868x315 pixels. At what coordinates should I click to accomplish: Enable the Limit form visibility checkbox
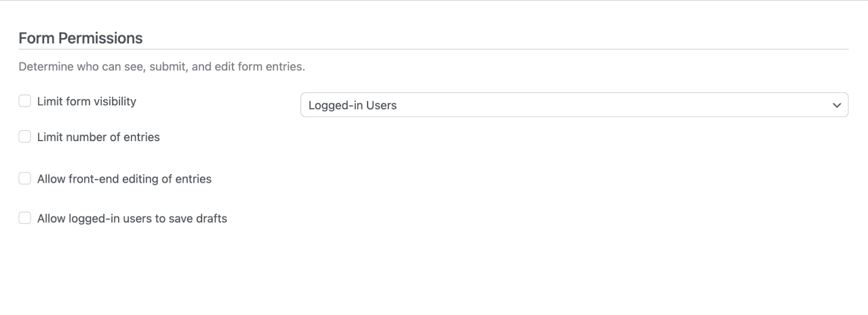pyautogui.click(x=25, y=101)
